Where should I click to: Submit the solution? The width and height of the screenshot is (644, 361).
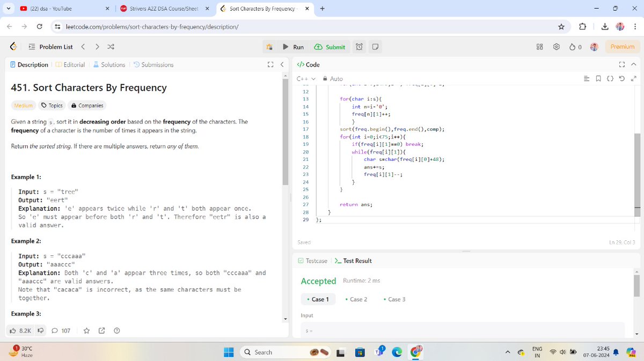click(330, 47)
